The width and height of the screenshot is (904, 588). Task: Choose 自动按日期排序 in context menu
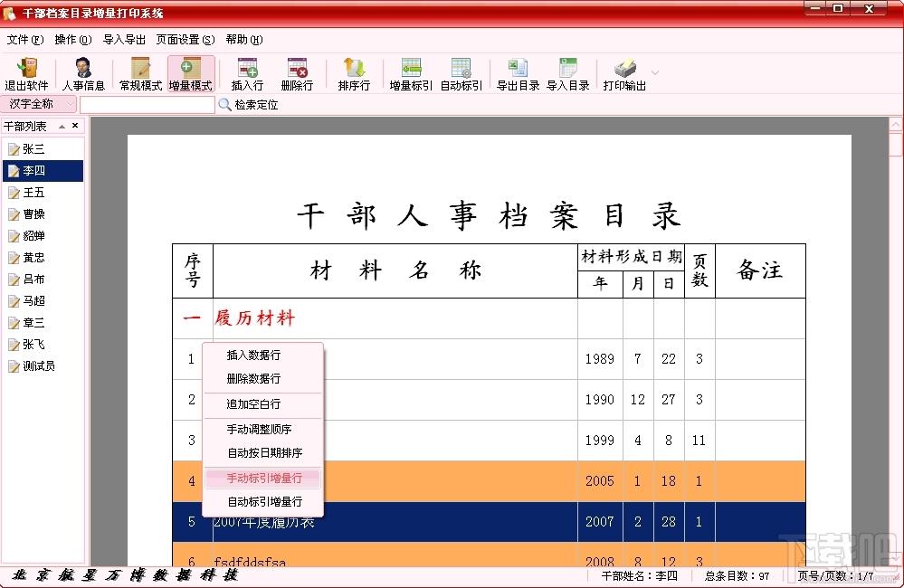pyautogui.click(x=263, y=453)
